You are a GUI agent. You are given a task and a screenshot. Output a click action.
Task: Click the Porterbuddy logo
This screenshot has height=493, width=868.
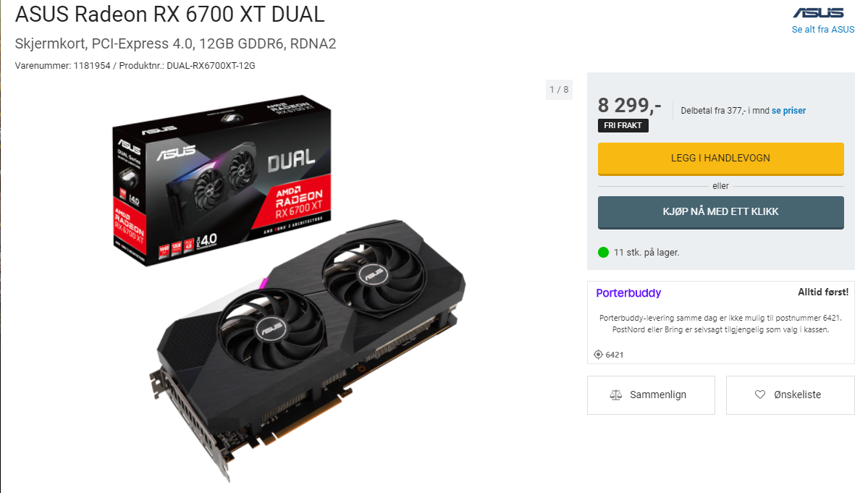[x=628, y=292]
